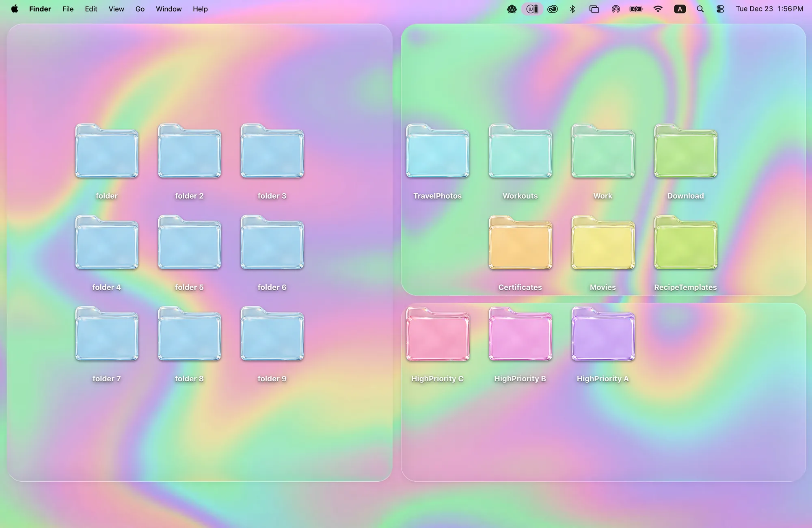Open the Apple menu
This screenshot has width=812, height=528.
pos(15,9)
